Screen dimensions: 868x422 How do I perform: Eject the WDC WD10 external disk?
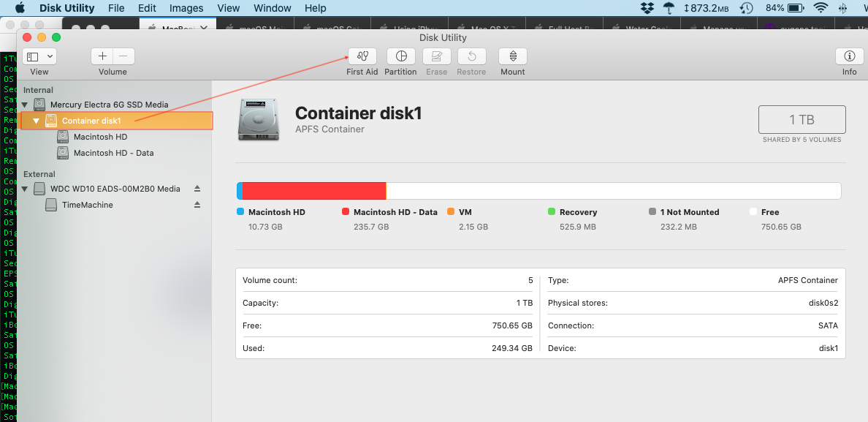[x=197, y=189]
